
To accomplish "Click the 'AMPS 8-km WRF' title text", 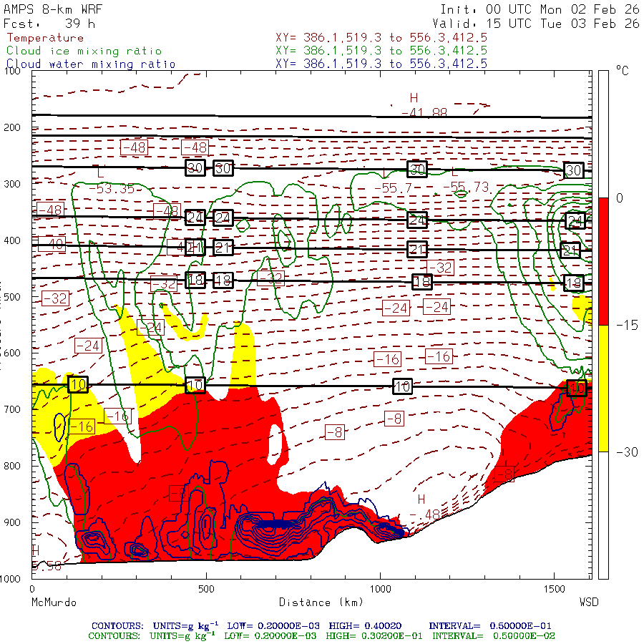I will (53, 9).
